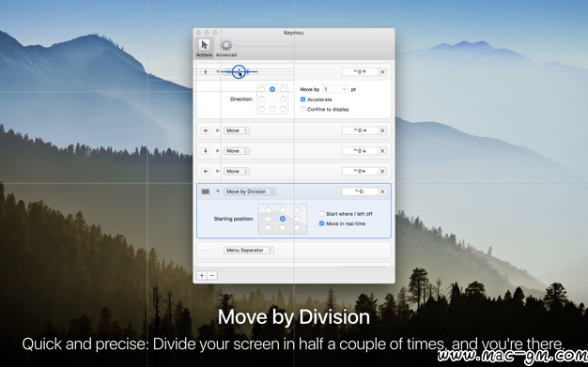Open the Menu Separator dropdown
Screen dimensions: 588x367
pyautogui.click(x=249, y=250)
